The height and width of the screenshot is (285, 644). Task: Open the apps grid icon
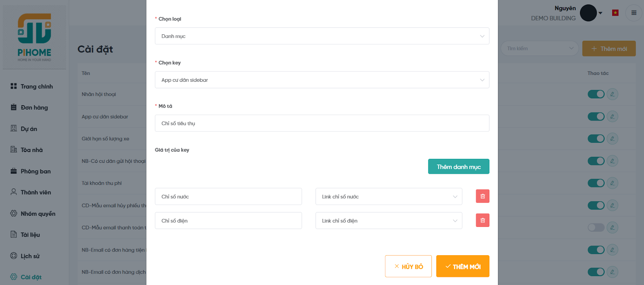click(x=634, y=13)
